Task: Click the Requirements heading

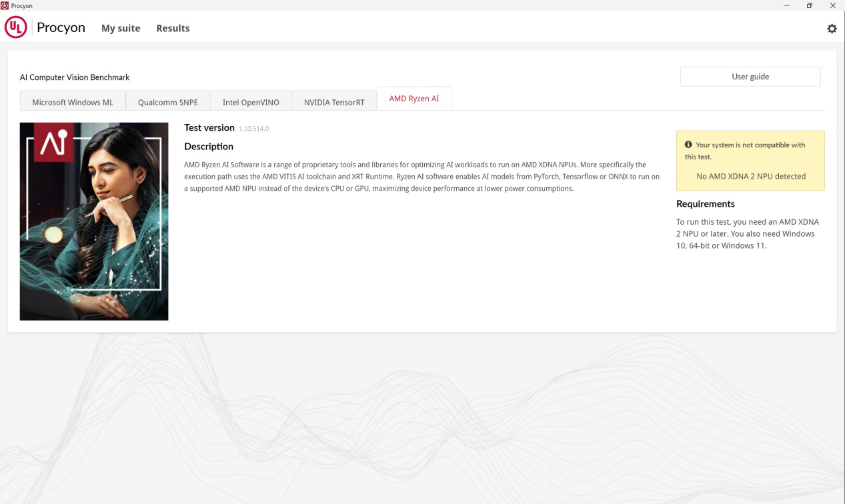Action: (706, 204)
